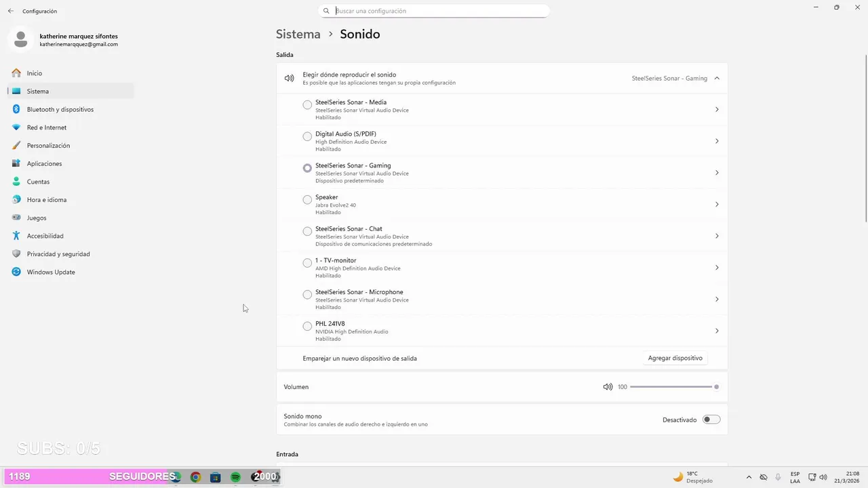
Task: Open the katherine marquez sifontes account name
Action: [x=79, y=36]
